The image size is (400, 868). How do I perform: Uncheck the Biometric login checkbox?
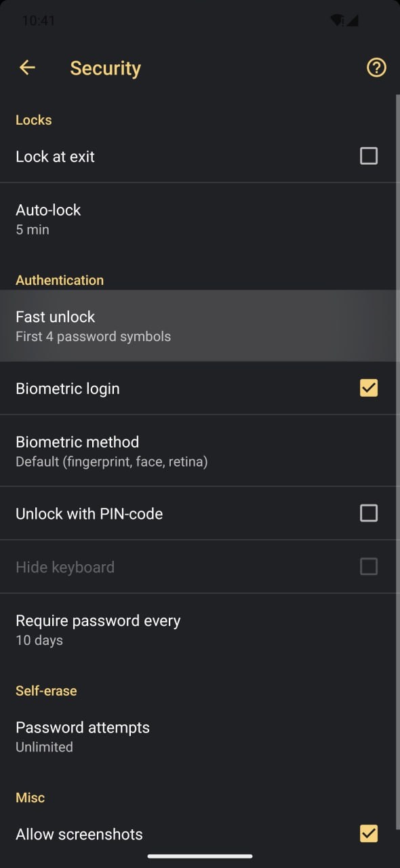click(369, 388)
